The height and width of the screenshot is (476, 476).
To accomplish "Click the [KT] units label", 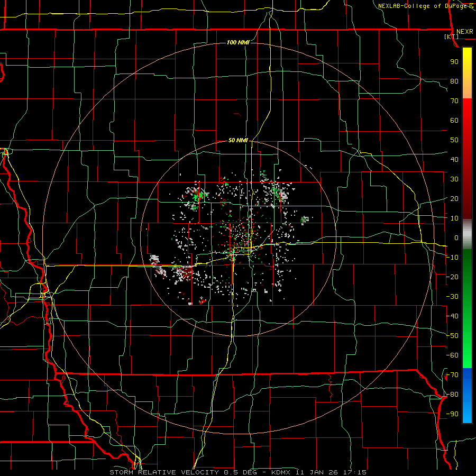I will 452,36.
